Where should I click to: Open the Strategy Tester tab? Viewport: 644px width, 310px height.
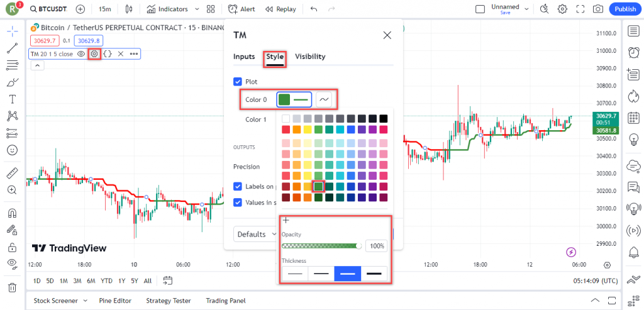click(x=169, y=301)
